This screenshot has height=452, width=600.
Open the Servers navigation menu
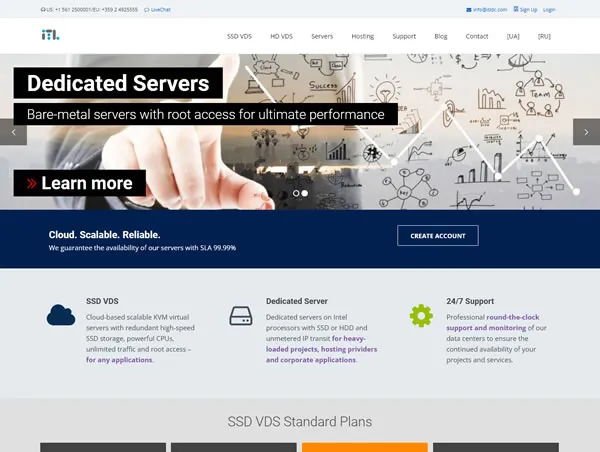322,36
